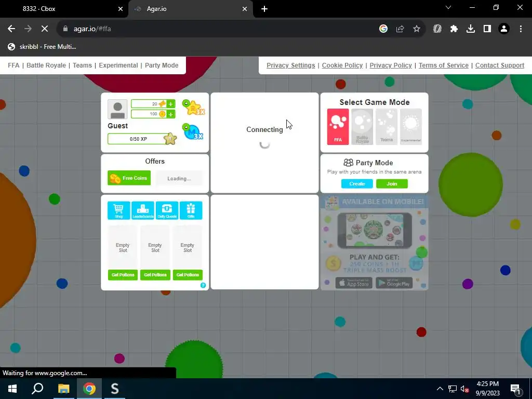The width and height of the screenshot is (532, 399).
Task: Click the plus beside the 20 DNA counter
Action: 170,104
